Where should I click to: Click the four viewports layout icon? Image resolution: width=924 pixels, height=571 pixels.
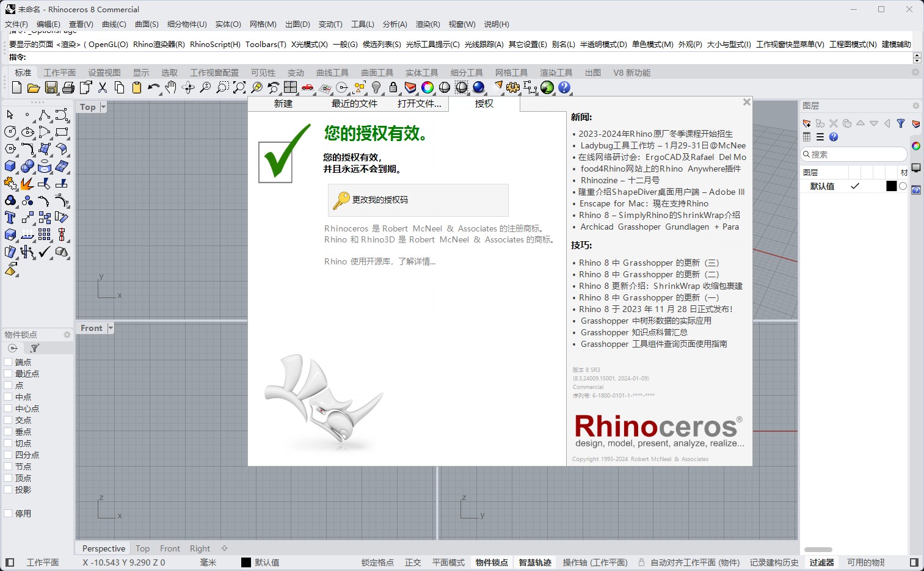[291, 88]
